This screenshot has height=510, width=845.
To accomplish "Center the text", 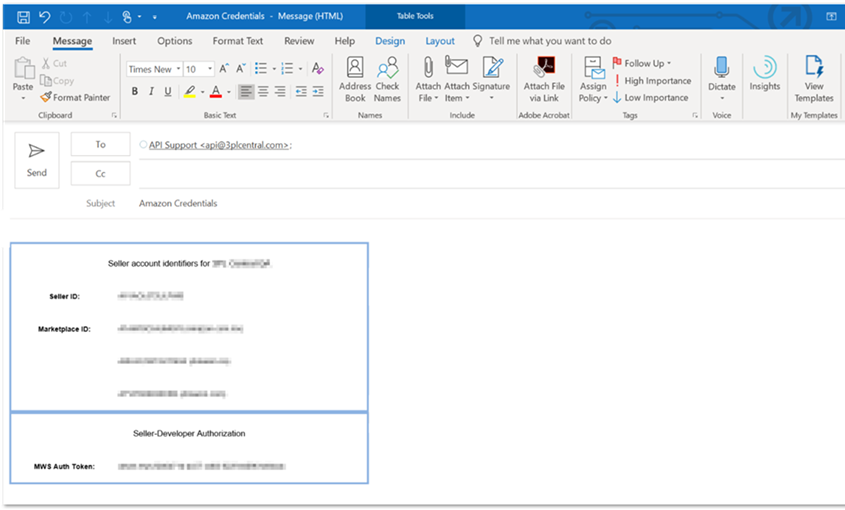I will (263, 92).
